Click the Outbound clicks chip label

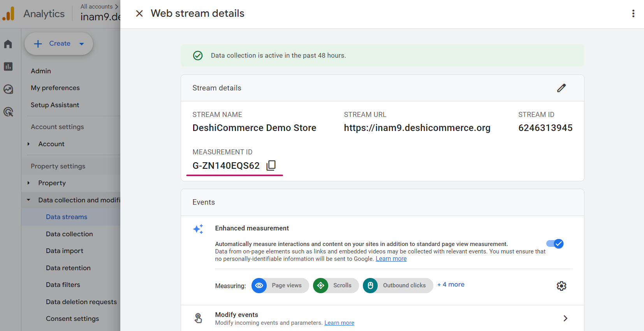coord(404,286)
